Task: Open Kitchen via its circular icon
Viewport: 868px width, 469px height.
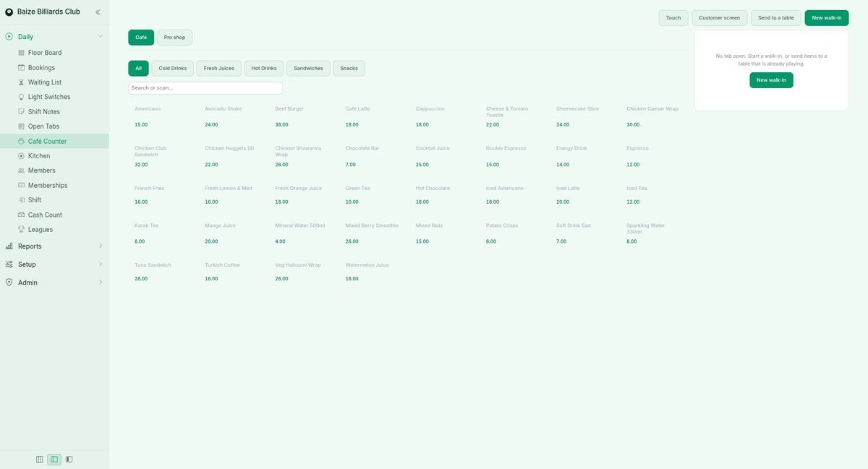Action: pyautogui.click(x=21, y=156)
